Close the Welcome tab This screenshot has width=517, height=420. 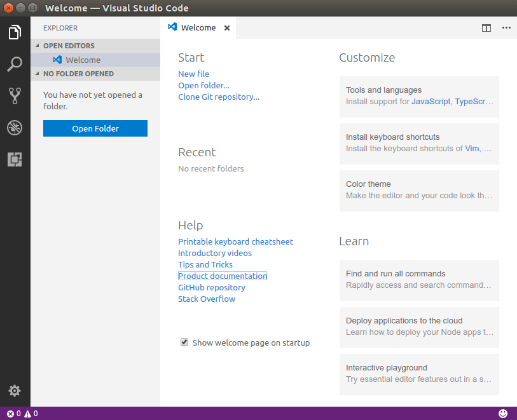(x=227, y=28)
